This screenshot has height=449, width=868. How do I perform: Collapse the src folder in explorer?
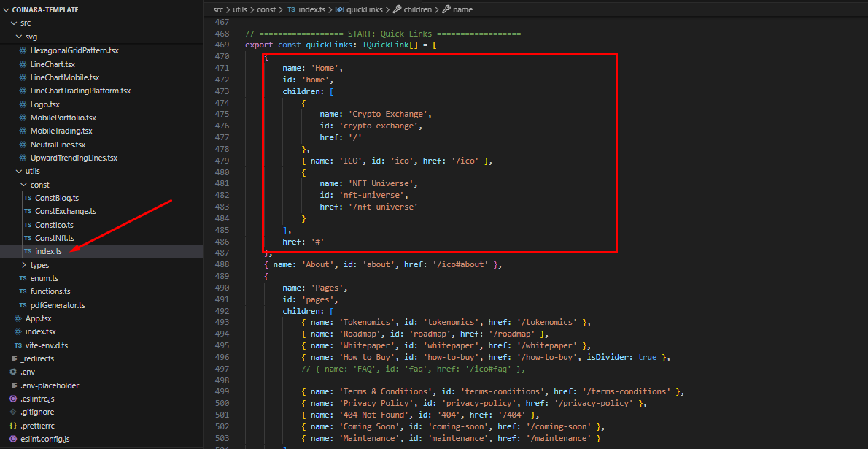pos(13,23)
